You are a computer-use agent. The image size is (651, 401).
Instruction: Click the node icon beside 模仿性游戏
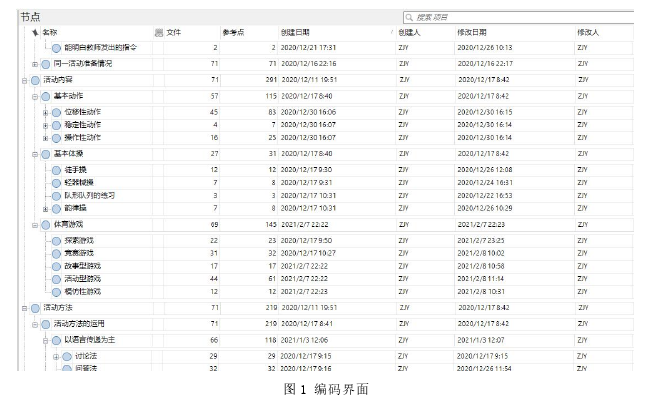coord(56,292)
